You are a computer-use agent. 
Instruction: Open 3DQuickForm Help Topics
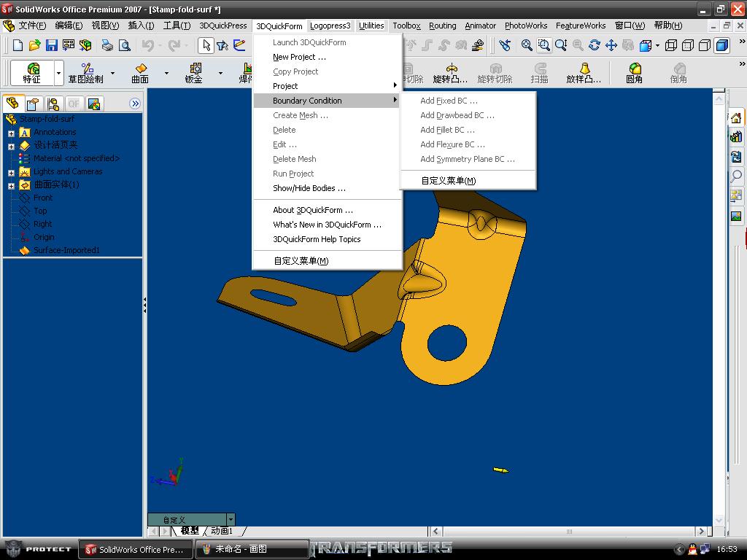tap(328, 239)
